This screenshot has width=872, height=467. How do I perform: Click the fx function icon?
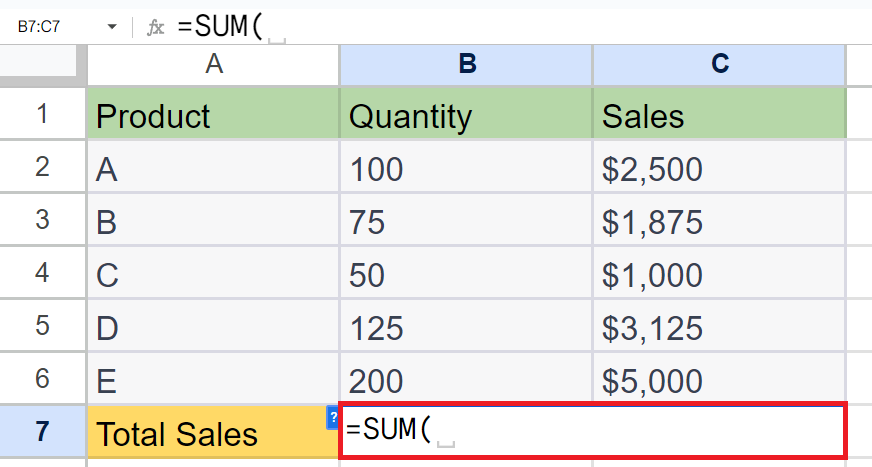[x=155, y=27]
